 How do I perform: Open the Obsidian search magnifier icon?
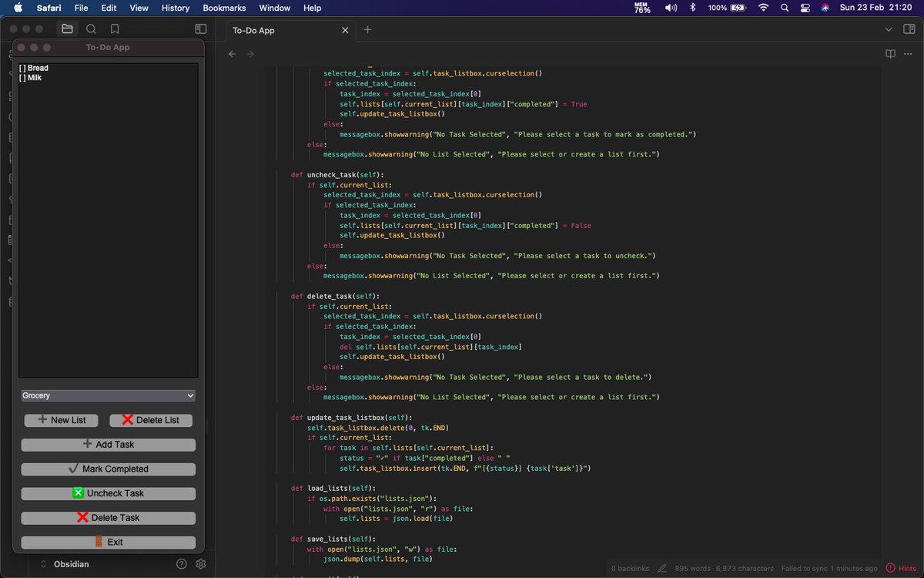[91, 29]
